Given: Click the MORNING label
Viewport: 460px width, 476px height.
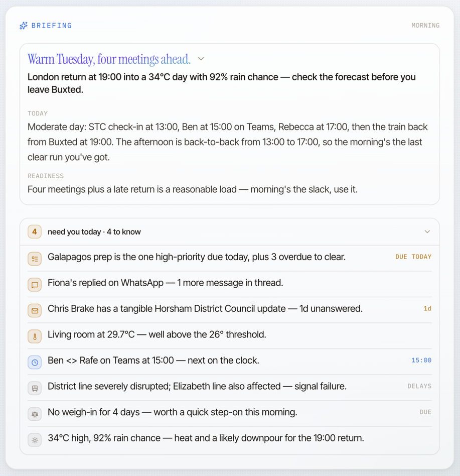Looking at the screenshot, I should (x=425, y=26).
